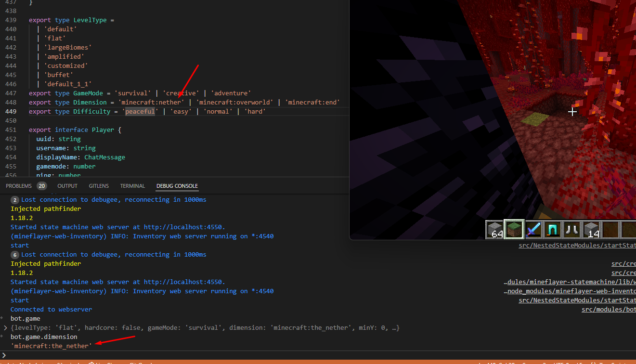This screenshot has height=364, width=636.
Task: Click the Dimension type name on line 448
Action: (x=90, y=103)
